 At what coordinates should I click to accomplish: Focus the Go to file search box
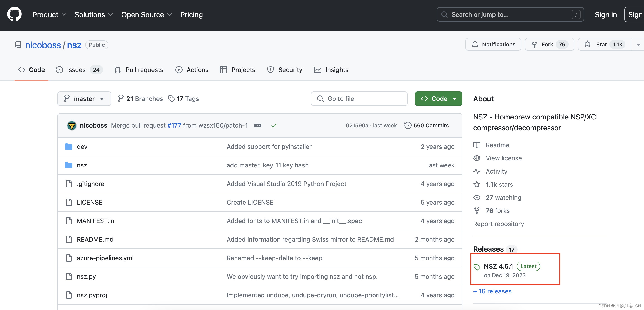tap(359, 99)
